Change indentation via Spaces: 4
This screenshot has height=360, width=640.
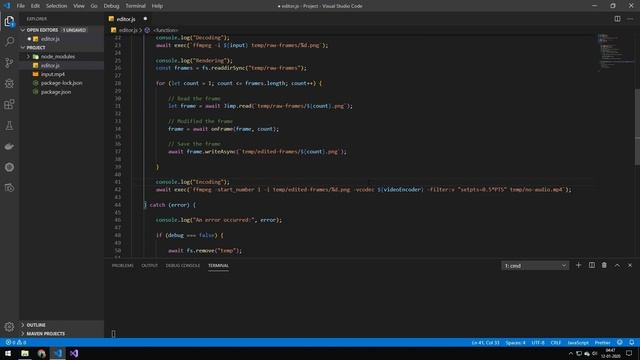tap(516, 342)
